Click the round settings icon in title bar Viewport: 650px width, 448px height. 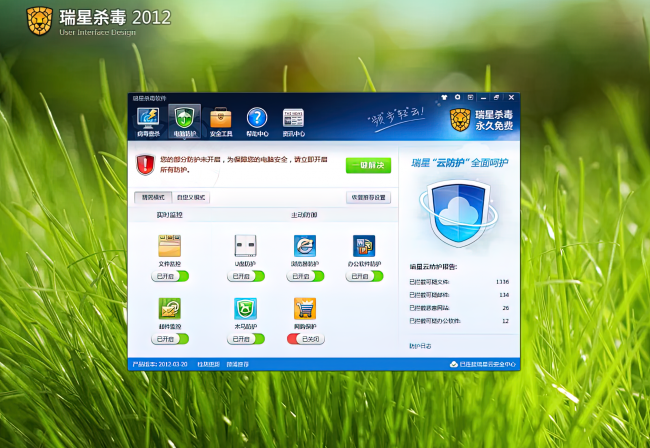tap(457, 97)
